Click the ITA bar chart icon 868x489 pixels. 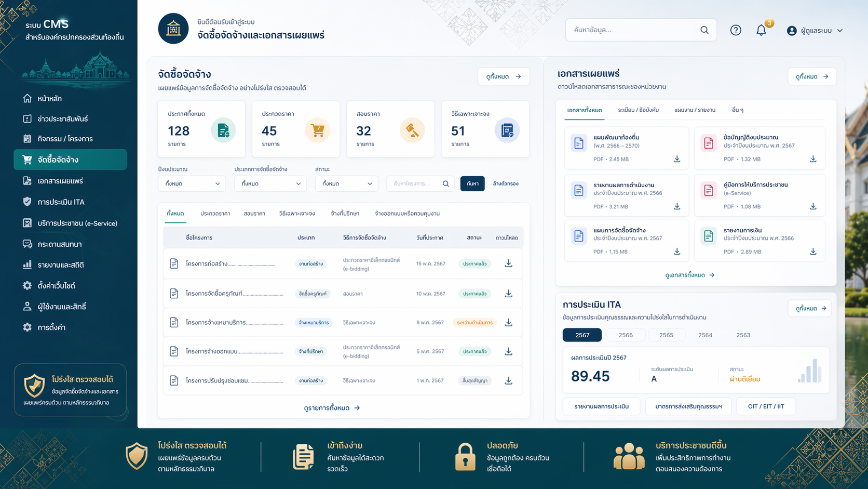[x=810, y=371]
